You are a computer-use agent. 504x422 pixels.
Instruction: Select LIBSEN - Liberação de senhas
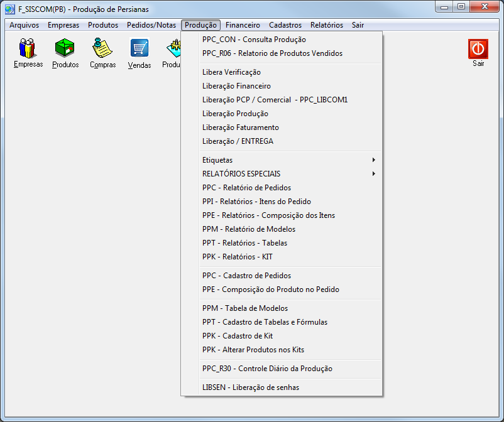[291, 387]
